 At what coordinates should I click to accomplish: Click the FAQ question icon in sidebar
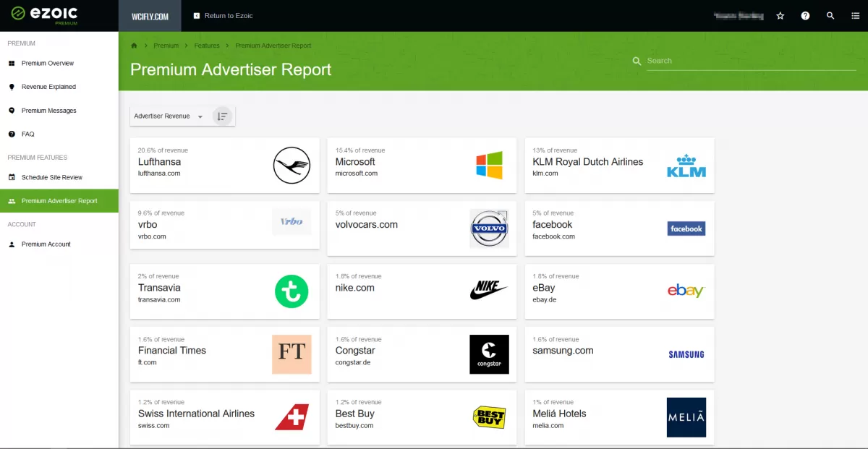[12, 134]
